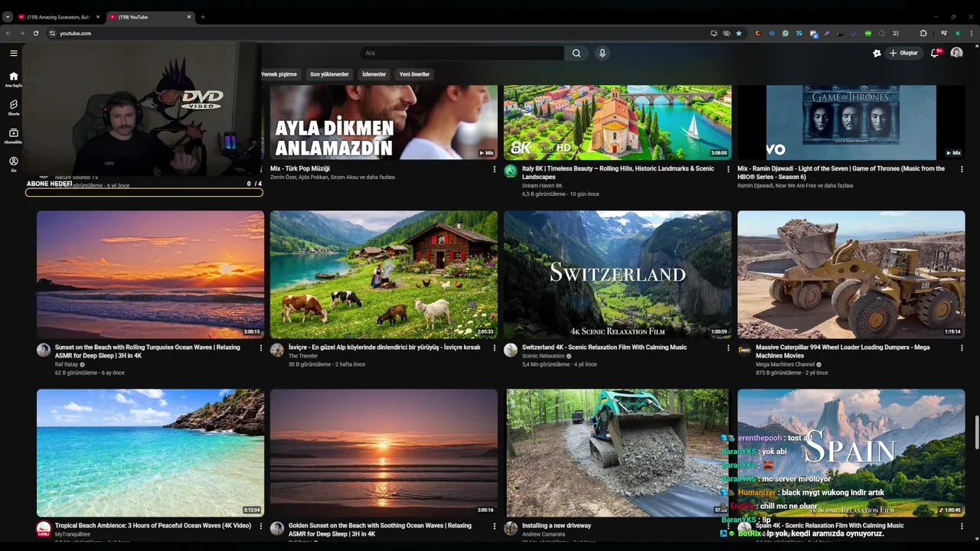Open the Alpine village cows thumbnail
Screen dimensions: 980x551
point(384,275)
